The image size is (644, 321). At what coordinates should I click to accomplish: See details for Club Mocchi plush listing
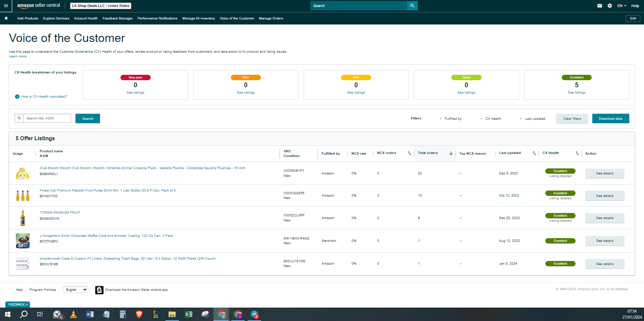(605, 173)
